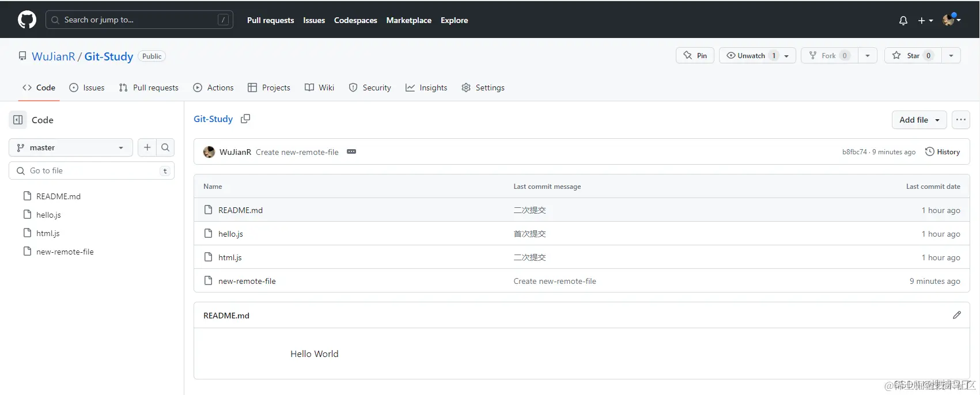Open the Add file dropdown
The width and height of the screenshot is (980, 395).
pos(920,120)
